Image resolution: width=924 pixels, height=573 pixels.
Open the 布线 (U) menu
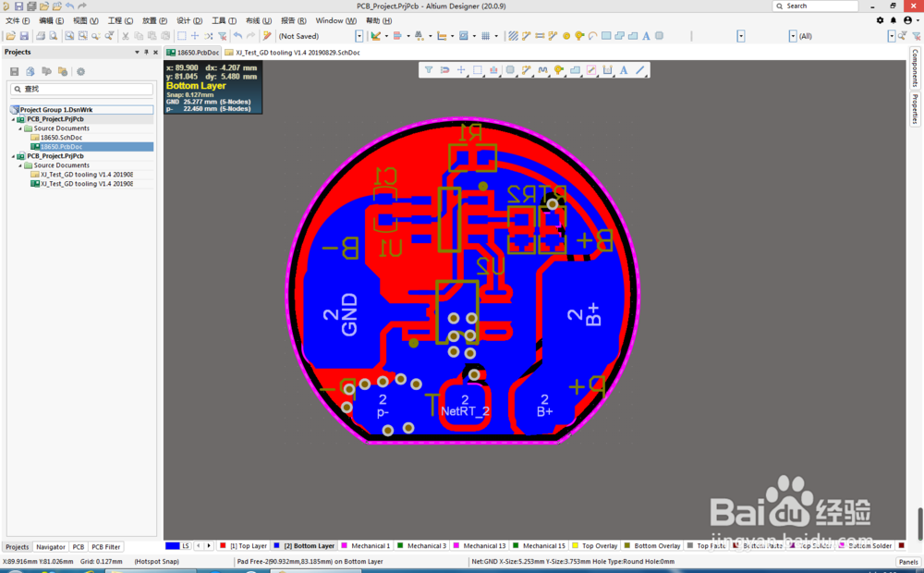pyautogui.click(x=259, y=20)
